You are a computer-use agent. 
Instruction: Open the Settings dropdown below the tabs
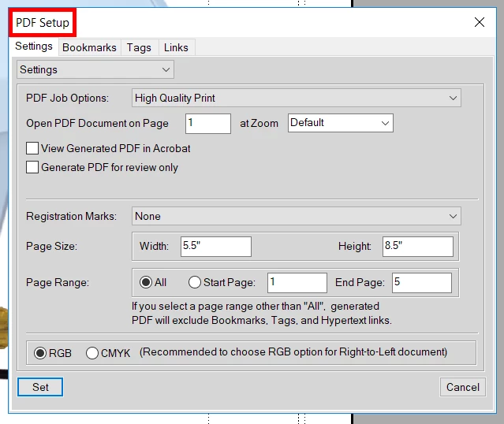click(95, 69)
